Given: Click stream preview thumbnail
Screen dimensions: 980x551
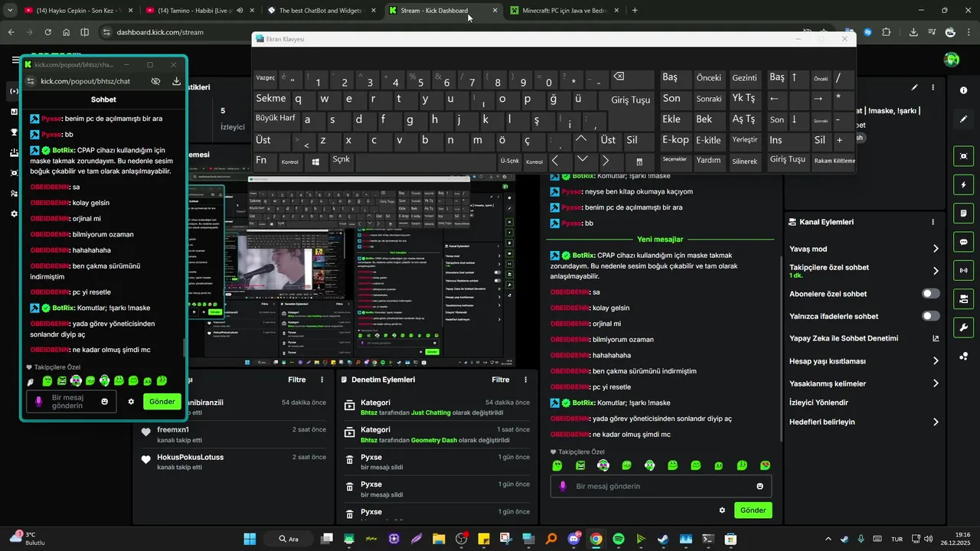Looking at the screenshot, I should tap(351, 270).
